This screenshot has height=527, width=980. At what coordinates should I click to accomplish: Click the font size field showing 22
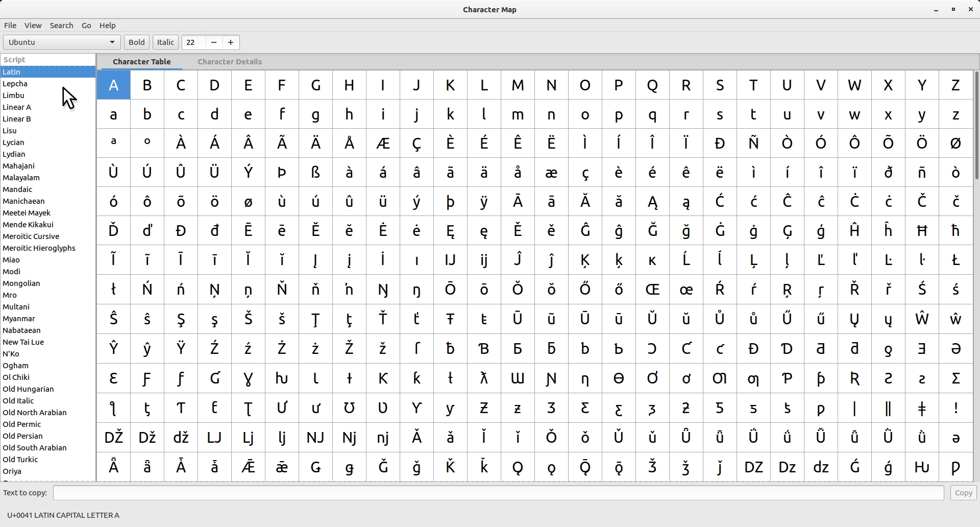click(194, 42)
